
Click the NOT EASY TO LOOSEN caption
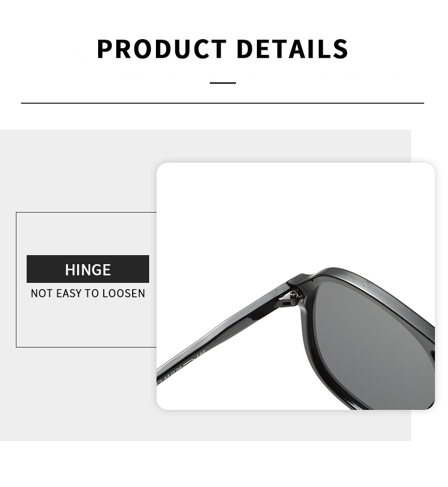click(x=88, y=293)
